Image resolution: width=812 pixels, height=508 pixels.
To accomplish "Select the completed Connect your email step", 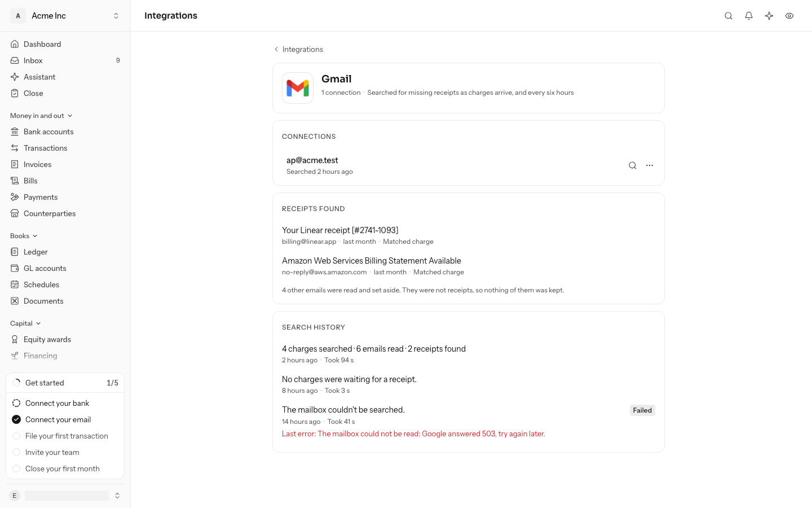I will pos(65,419).
